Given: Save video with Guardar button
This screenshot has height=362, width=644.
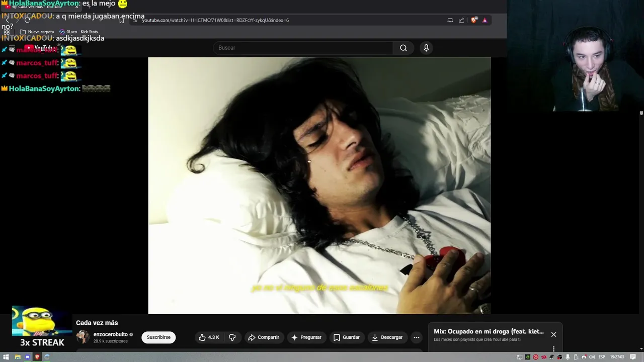Looking at the screenshot, I should (x=346, y=337).
